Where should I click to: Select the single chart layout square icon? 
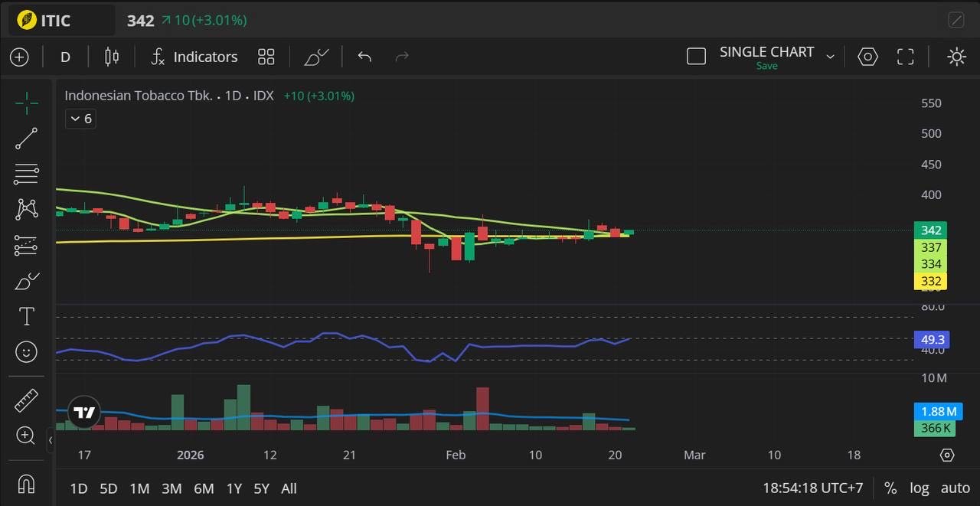click(696, 57)
